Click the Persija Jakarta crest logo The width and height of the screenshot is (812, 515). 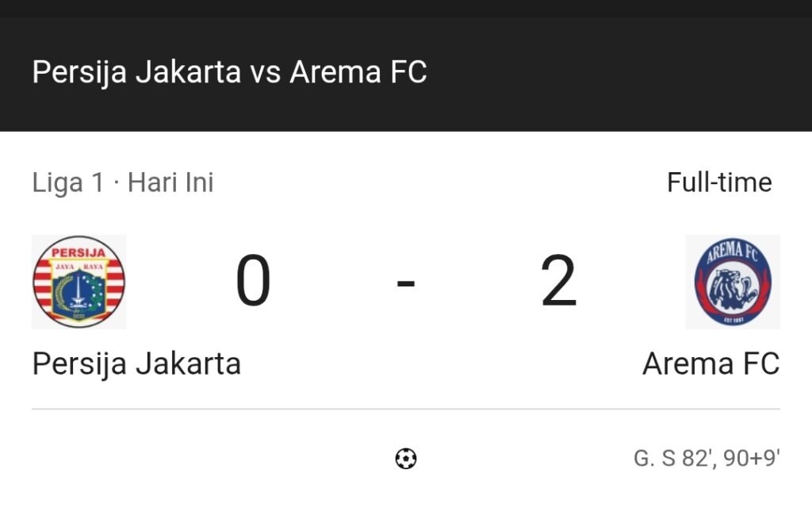[78, 281]
